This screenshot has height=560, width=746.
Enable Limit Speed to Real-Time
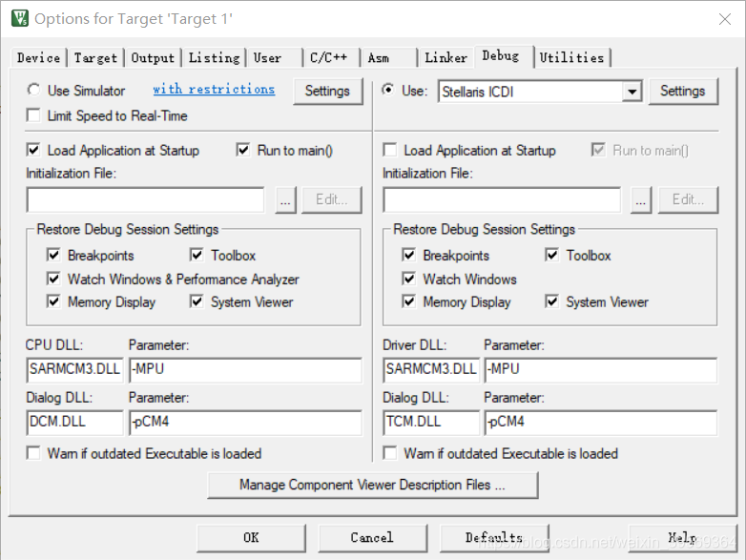34,115
